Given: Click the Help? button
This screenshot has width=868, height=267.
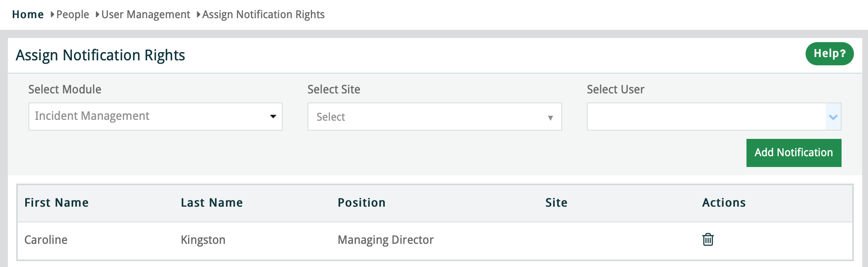Looking at the screenshot, I should tap(829, 54).
